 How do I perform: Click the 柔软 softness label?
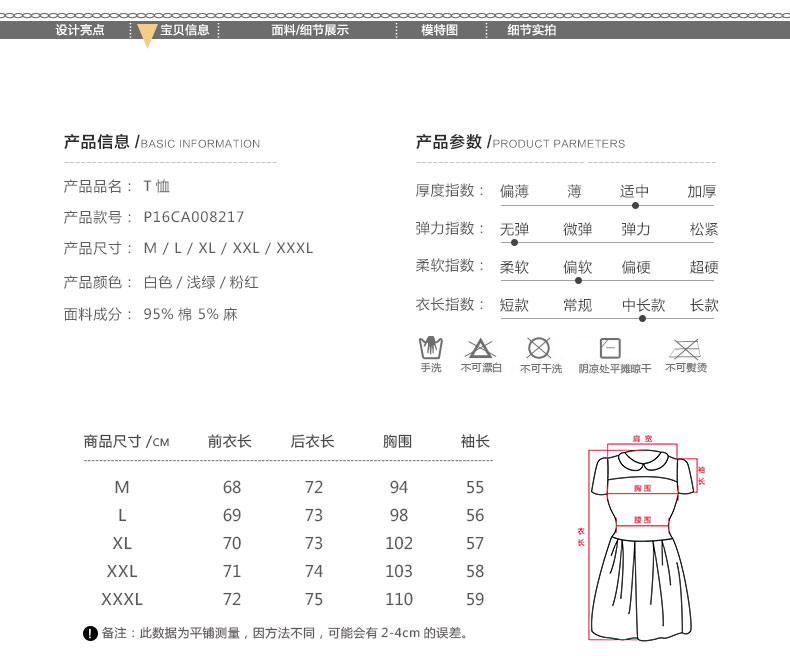click(514, 267)
